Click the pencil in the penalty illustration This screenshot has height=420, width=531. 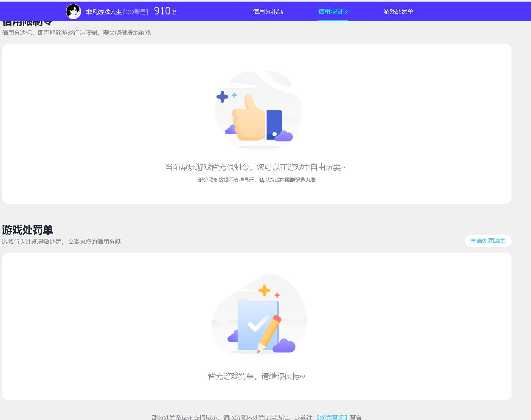click(270, 333)
